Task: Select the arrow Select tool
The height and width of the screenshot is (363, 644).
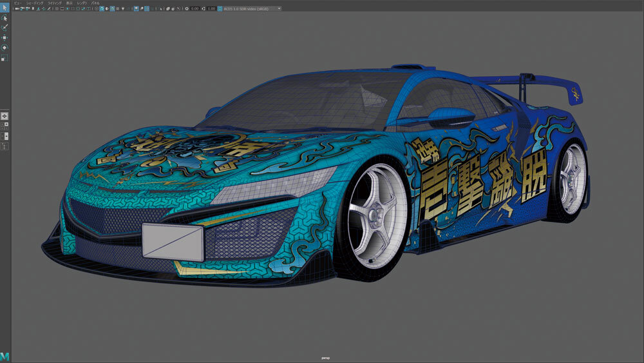Action: 5,8
